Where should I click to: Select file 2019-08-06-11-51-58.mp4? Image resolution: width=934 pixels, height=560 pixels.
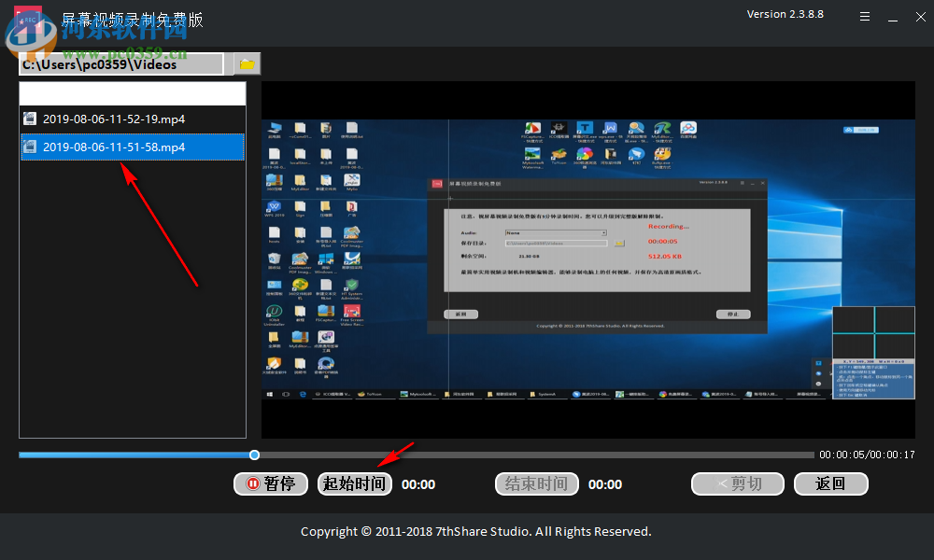point(133,147)
